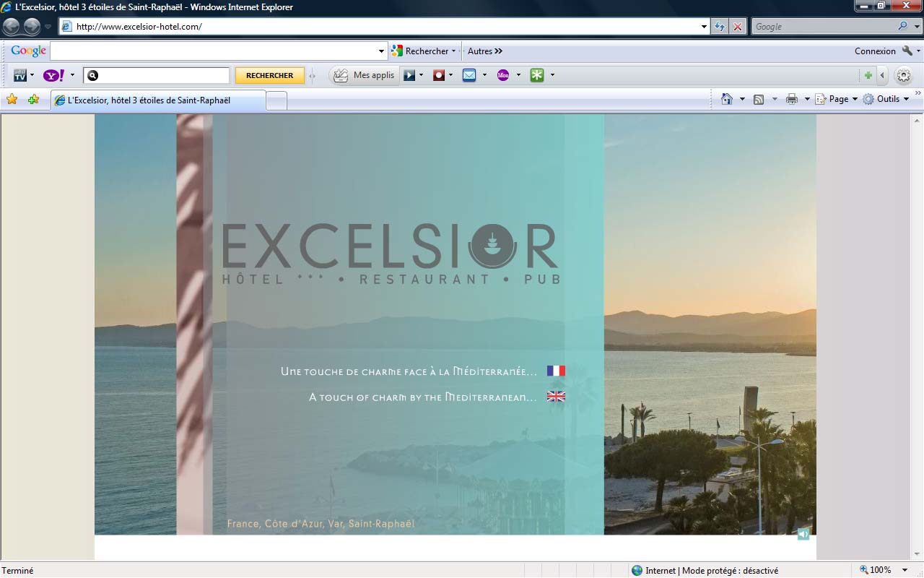Choose French via Une touche de charme link

(x=409, y=371)
